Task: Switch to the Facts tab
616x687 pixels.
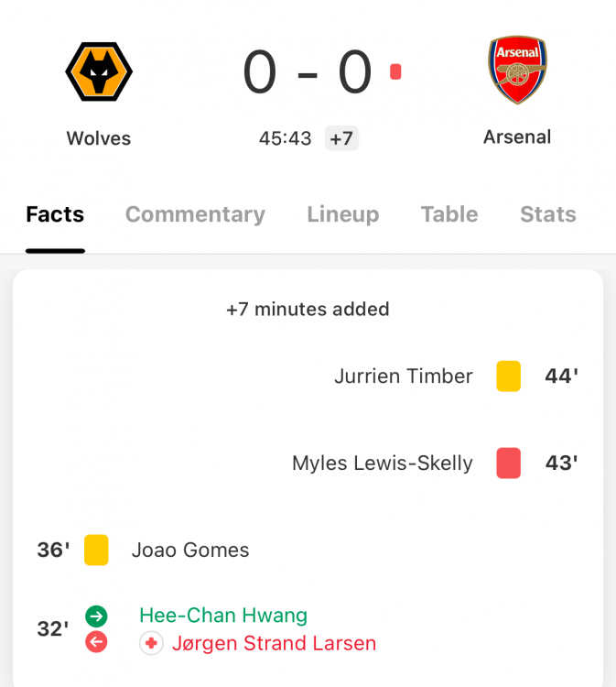Action: click(55, 214)
